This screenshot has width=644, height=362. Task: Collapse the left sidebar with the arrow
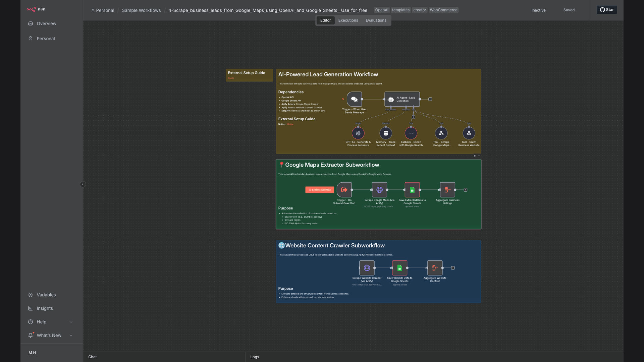click(83, 184)
